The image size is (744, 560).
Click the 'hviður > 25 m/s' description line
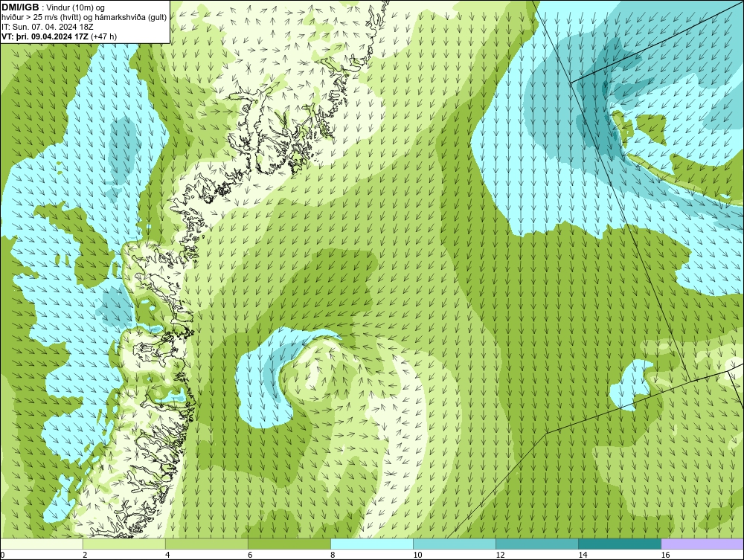tap(84, 17)
